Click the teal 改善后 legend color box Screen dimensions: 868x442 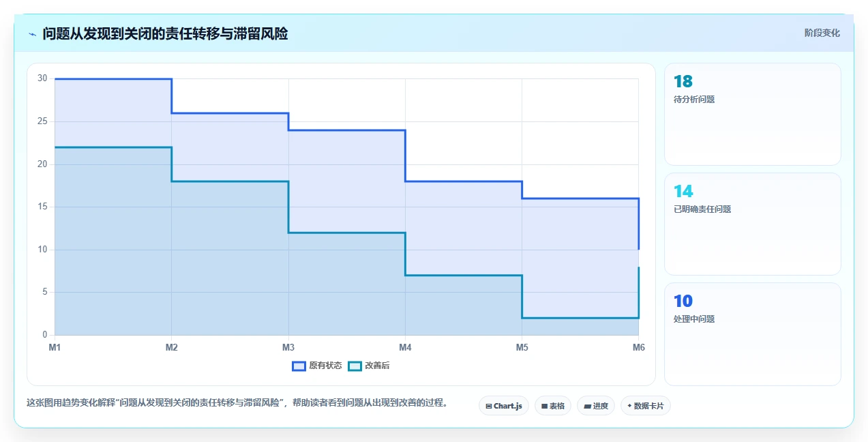point(355,366)
